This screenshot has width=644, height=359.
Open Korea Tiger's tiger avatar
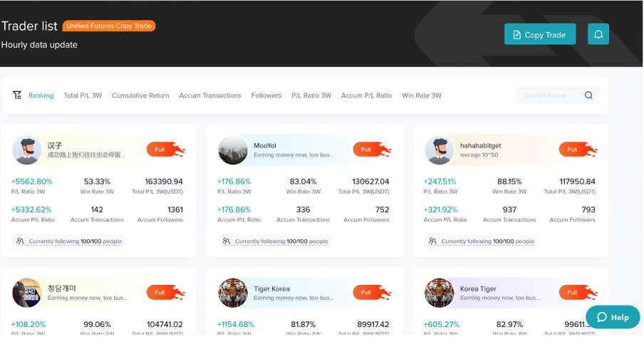tap(439, 293)
